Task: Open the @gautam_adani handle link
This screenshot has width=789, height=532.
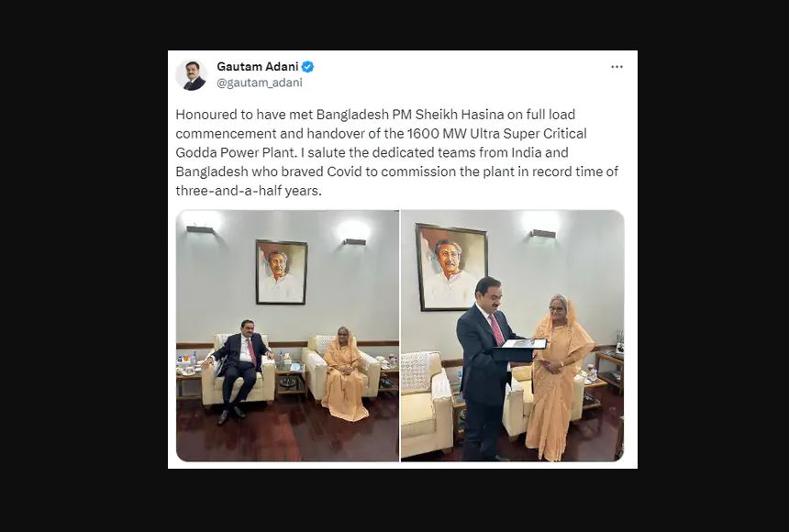Action: [260, 83]
